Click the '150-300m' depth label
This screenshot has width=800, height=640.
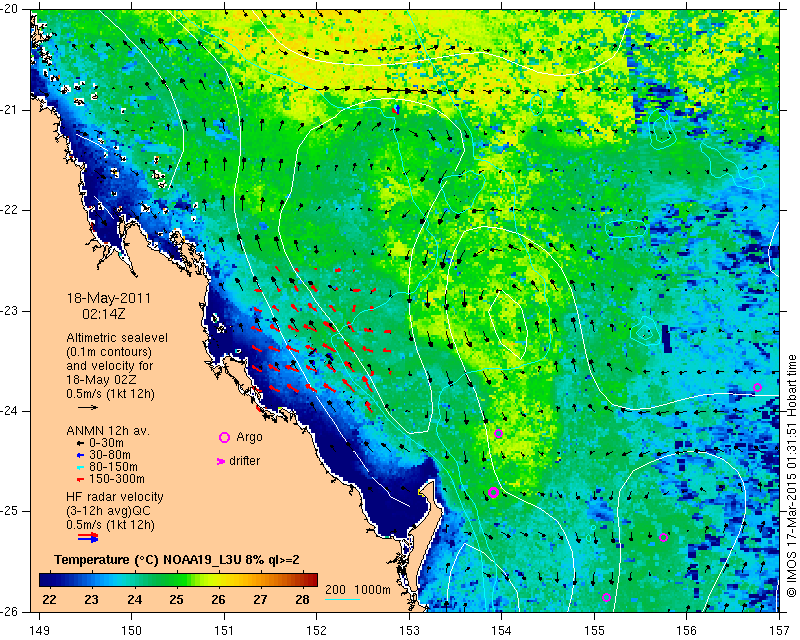117,480
